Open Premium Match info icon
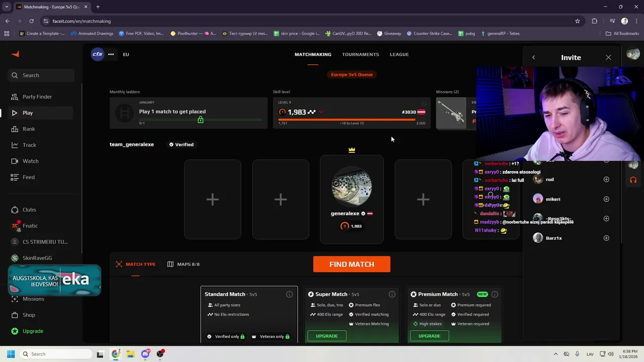 495,294
